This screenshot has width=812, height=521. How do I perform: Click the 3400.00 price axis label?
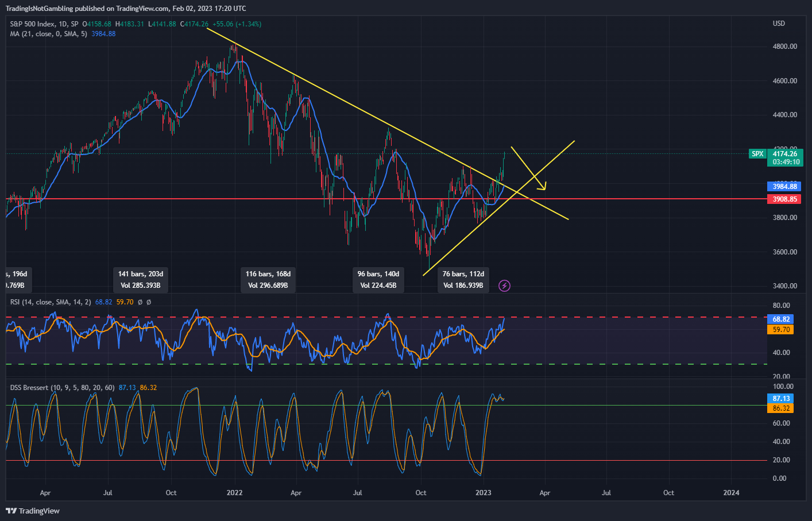(x=785, y=286)
